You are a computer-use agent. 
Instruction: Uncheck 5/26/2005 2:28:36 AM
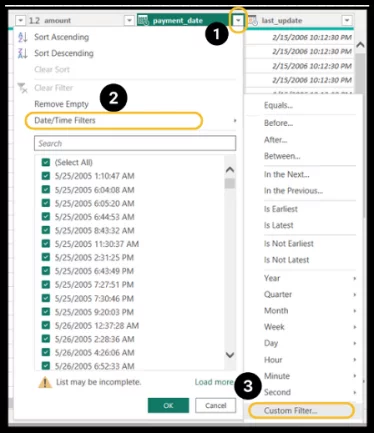point(46,339)
